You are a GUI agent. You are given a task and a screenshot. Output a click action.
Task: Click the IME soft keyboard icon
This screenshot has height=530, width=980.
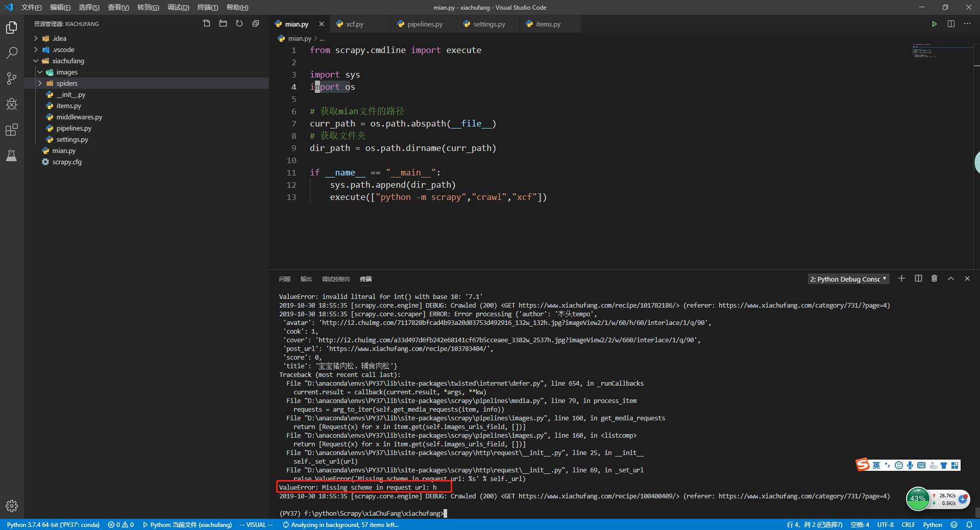click(921, 465)
